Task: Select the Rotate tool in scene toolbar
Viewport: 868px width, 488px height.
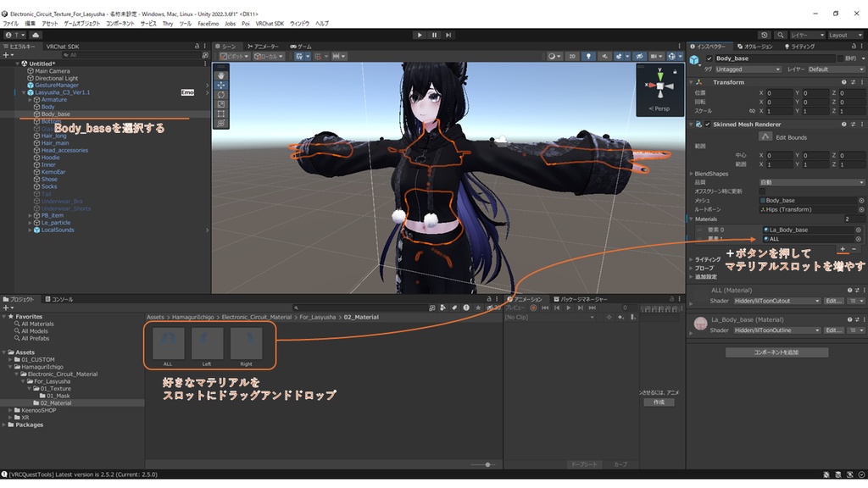Action: point(221,95)
